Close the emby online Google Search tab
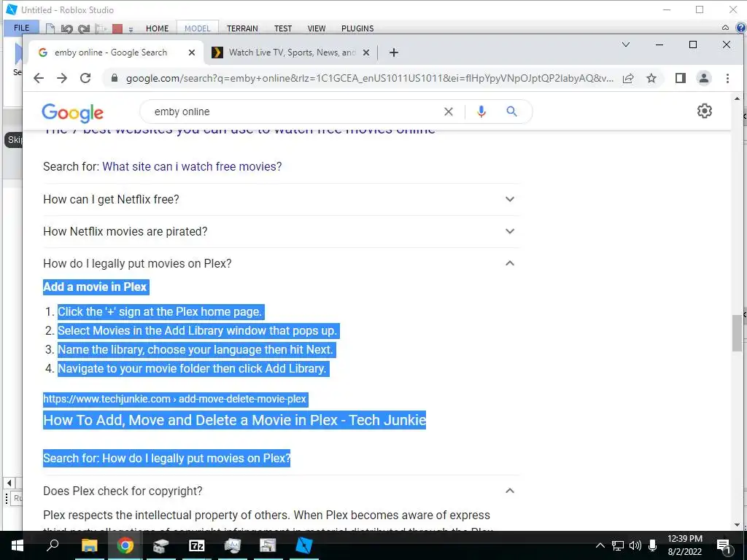Image resolution: width=747 pixels, height=560 pixels. [192, 52]
